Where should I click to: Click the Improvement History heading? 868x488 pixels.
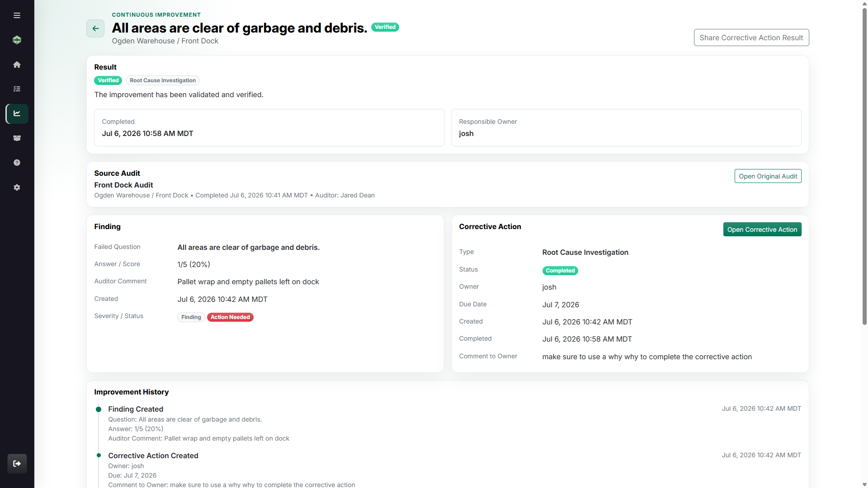132,392
